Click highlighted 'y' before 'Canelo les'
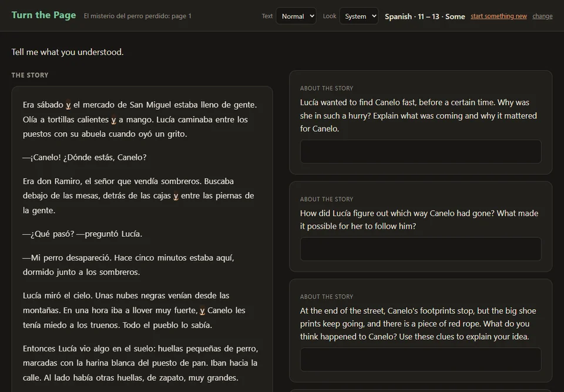 click(x=202, y=310)
